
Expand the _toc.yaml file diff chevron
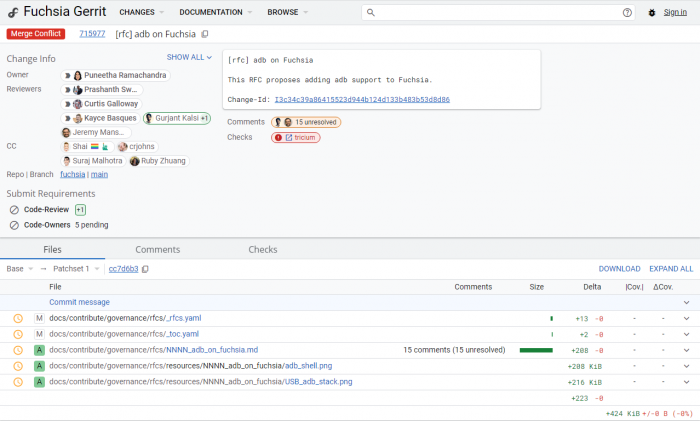tap(686, 334)
